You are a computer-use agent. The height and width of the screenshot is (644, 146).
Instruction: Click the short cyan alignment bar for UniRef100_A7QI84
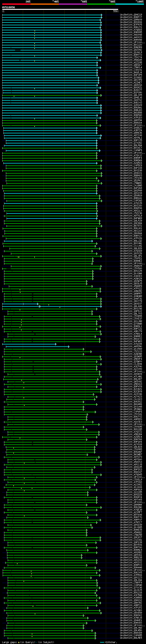click(29, 344)
